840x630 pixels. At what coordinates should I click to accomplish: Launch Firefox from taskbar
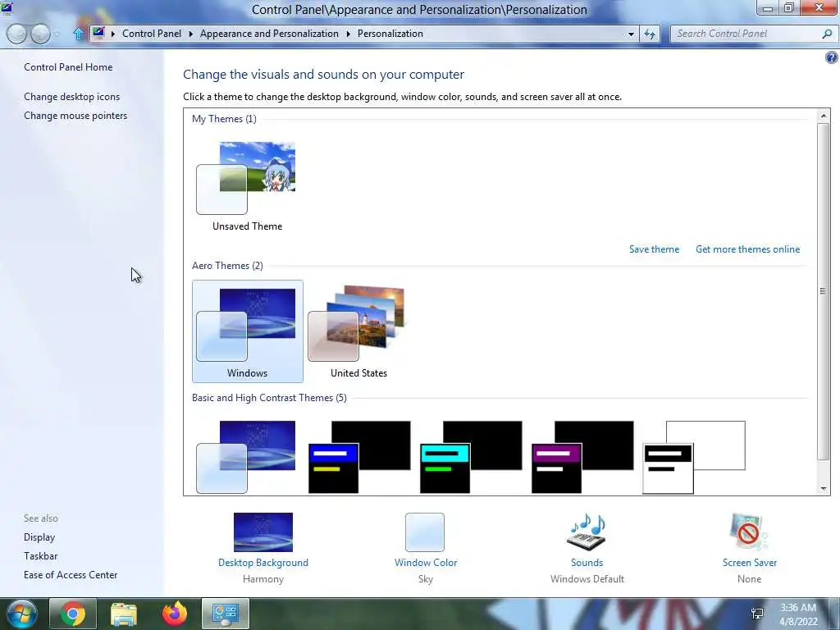coord(174,614)
